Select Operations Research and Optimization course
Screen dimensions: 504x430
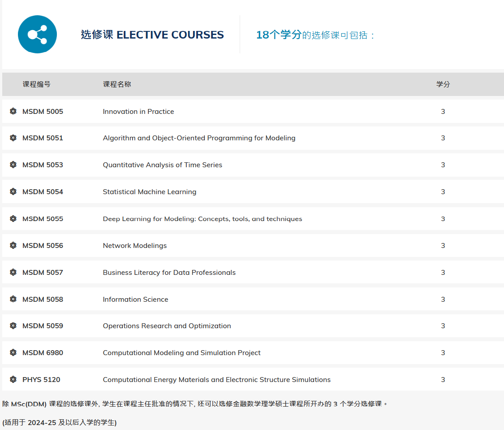(x=167, y=326)
